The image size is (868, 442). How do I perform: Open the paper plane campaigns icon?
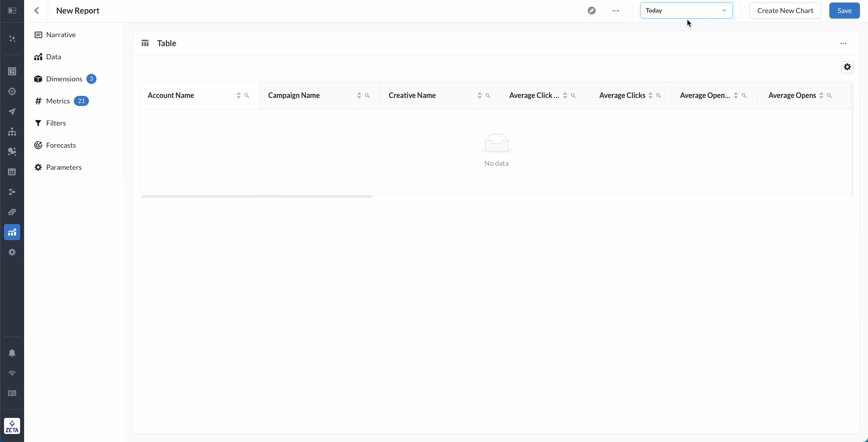(12, 112)
